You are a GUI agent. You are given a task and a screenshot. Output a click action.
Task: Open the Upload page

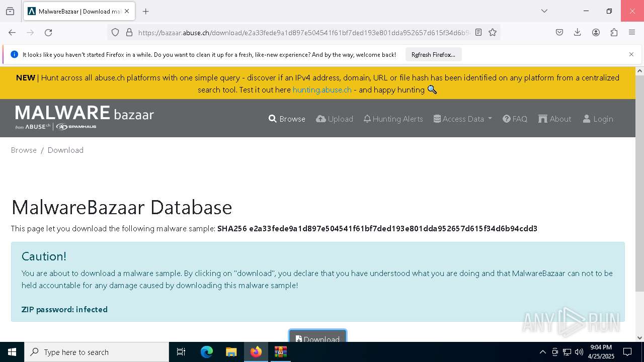335,119
